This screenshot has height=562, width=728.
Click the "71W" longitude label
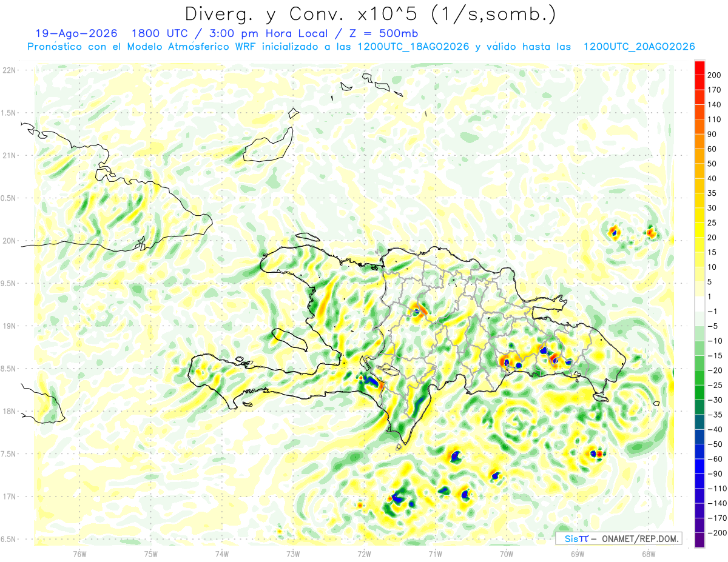tap(435, 553)
